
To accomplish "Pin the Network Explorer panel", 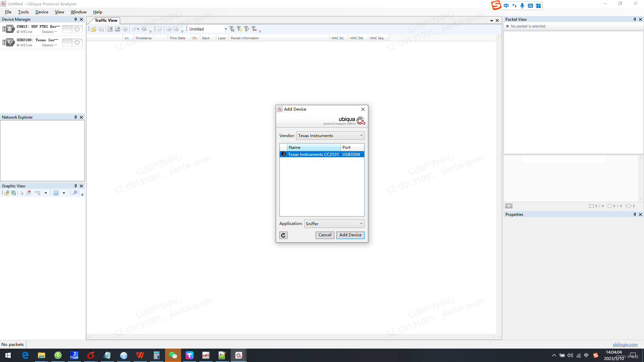I will [75, 117].
